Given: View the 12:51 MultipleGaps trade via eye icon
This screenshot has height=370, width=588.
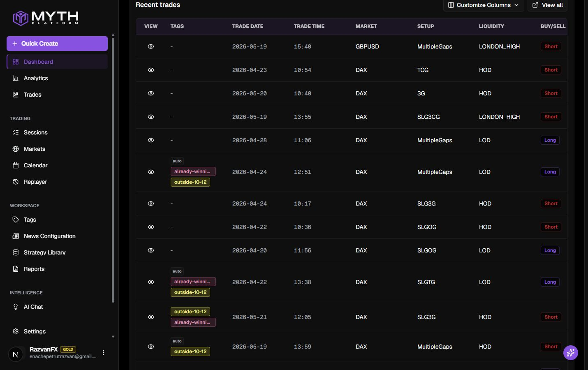Looking at the screenshot, I should (x=151, y=172).
